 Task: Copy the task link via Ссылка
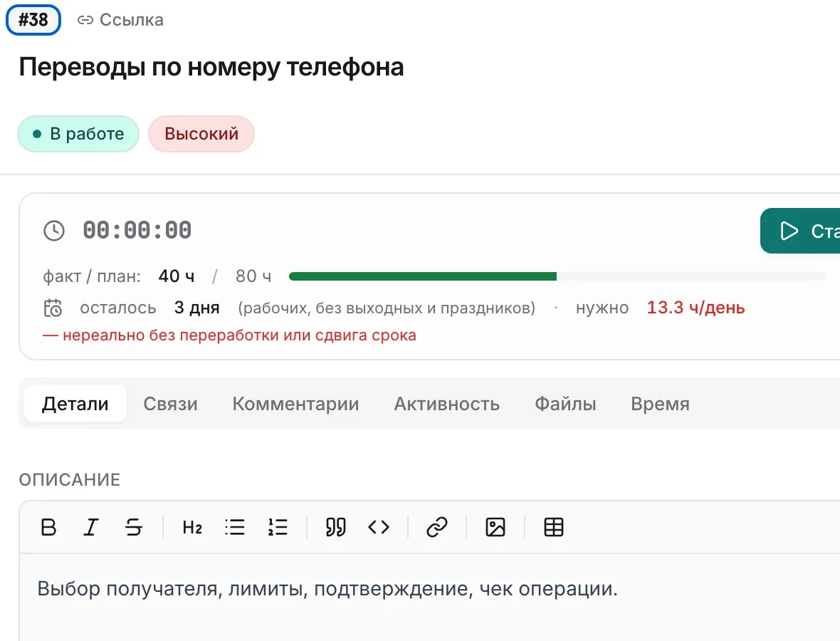[120, 21]
